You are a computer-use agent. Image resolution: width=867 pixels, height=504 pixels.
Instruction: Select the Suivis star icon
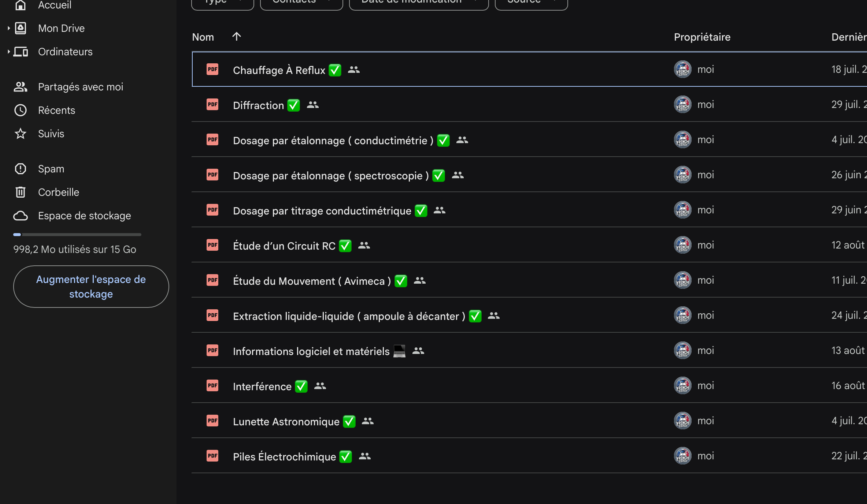21,133
